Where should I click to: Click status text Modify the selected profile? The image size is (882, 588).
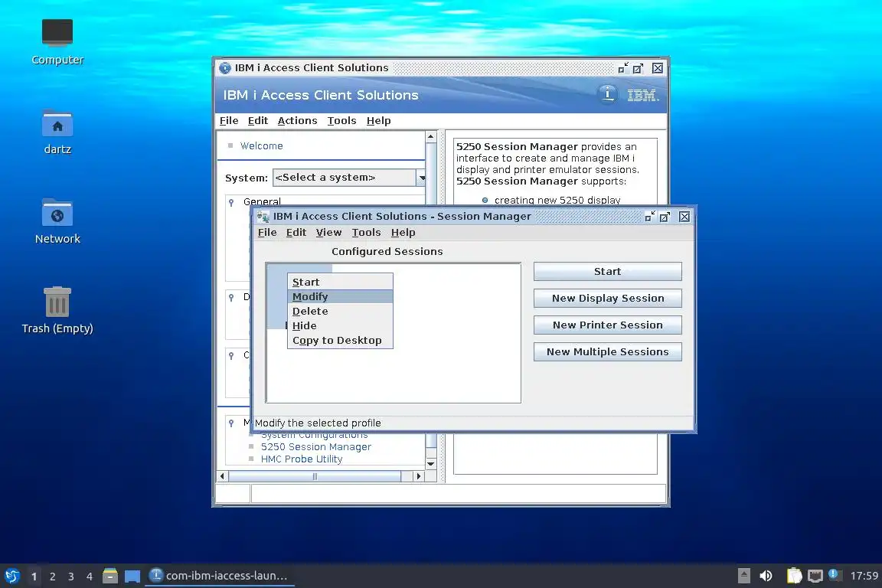[x=318, y=423]
